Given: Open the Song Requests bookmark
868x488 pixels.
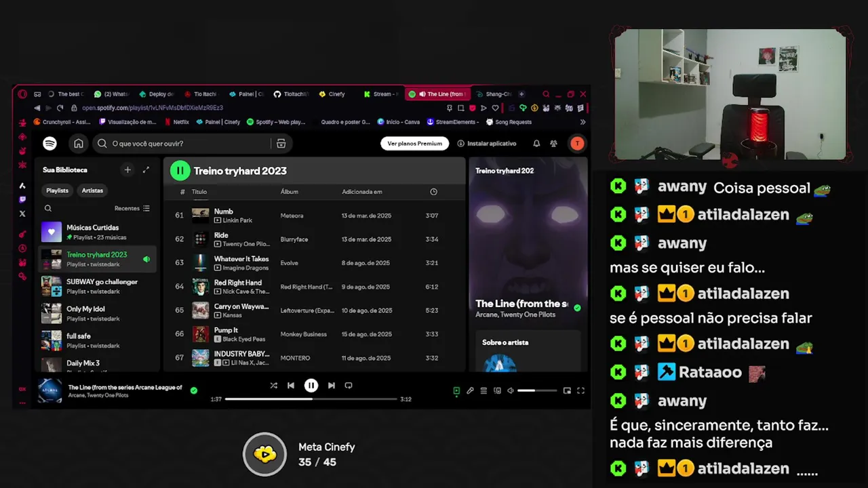Looking at the screenshot, I should (x=509, y=122).
